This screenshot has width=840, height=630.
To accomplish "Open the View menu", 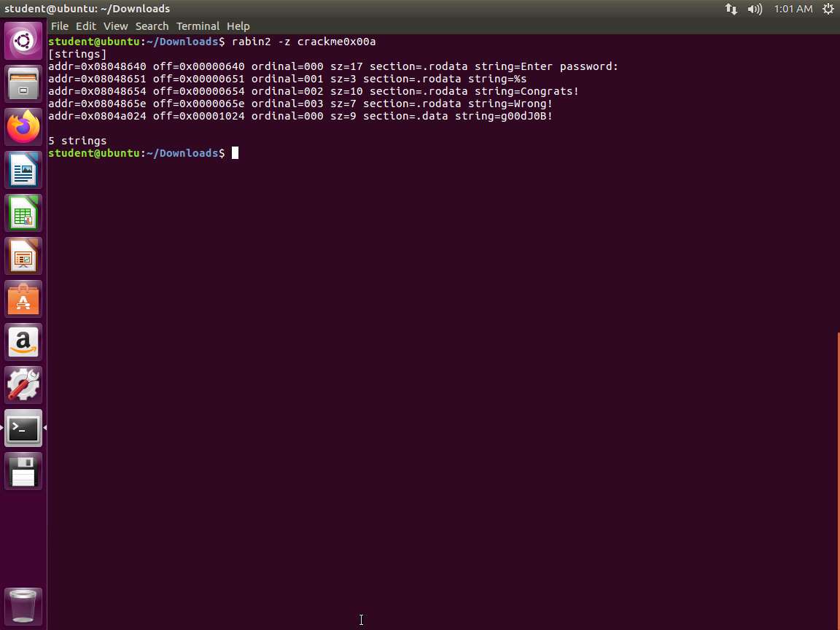I will 115,26.
